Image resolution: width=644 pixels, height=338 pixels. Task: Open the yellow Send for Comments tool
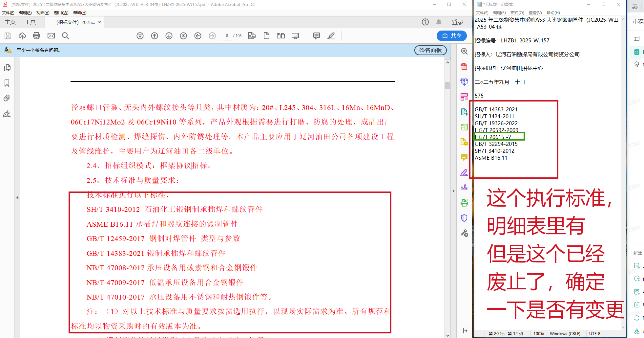pos(464,142)
